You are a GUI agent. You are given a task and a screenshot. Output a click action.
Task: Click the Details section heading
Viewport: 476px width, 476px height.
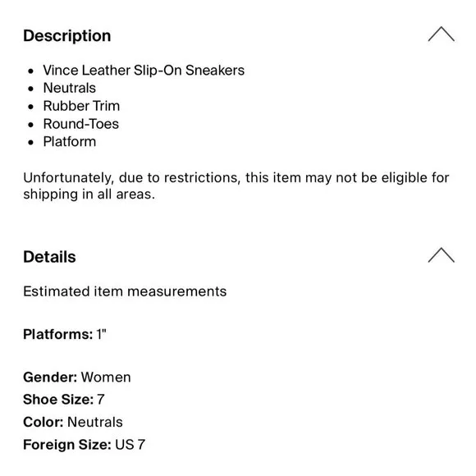(49, 257)
